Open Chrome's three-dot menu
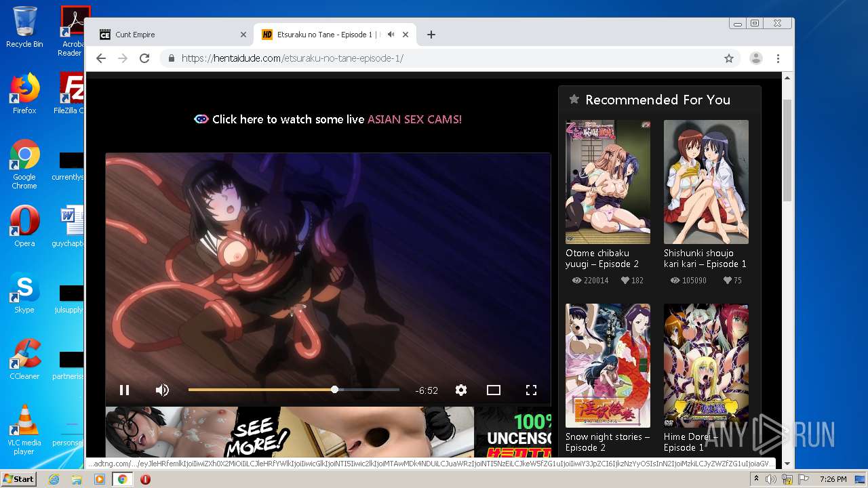Image resolution: width=868 pixels, height=488 pixels. click(x=778, y=58)
